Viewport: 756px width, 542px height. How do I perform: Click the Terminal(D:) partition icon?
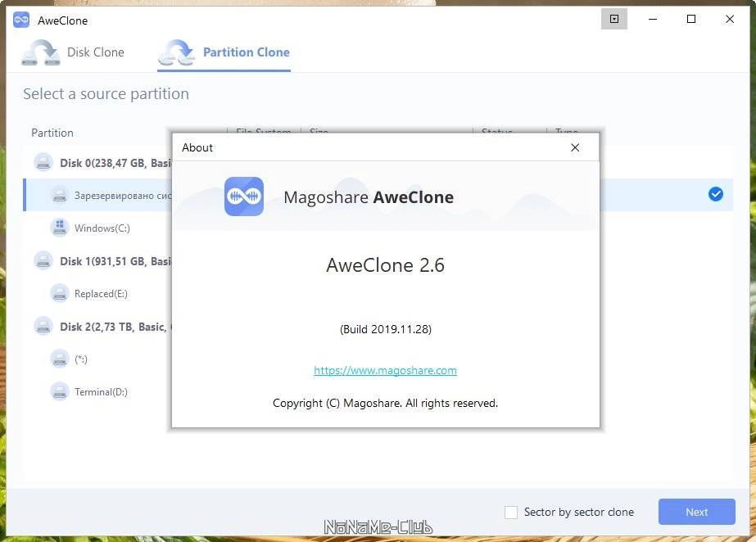[60, 391]
